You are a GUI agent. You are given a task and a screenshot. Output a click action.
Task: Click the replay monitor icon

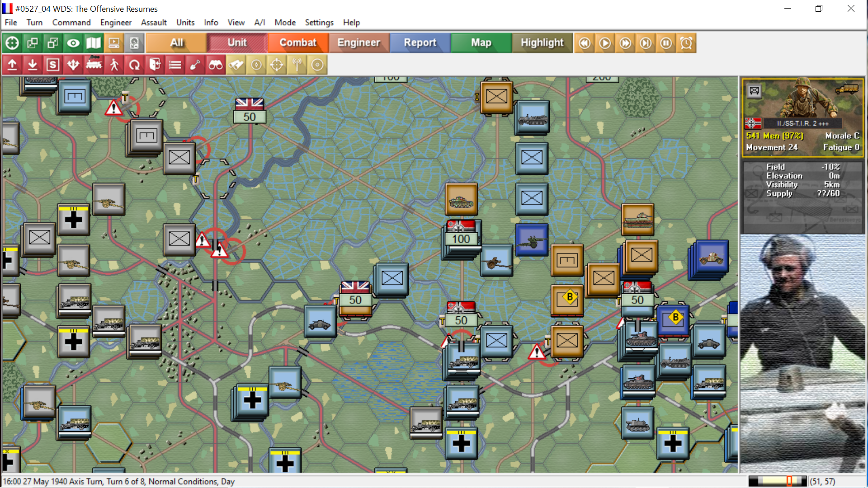point(114,43)
